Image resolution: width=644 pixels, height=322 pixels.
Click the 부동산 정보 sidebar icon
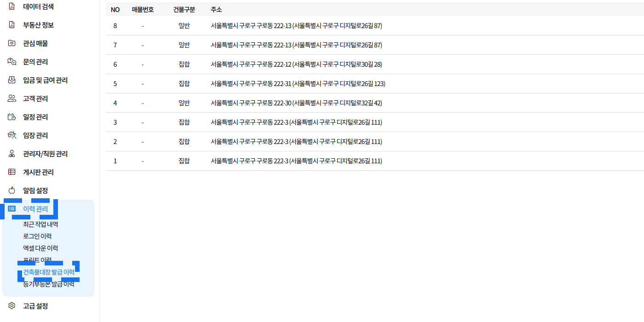point(12,25)
